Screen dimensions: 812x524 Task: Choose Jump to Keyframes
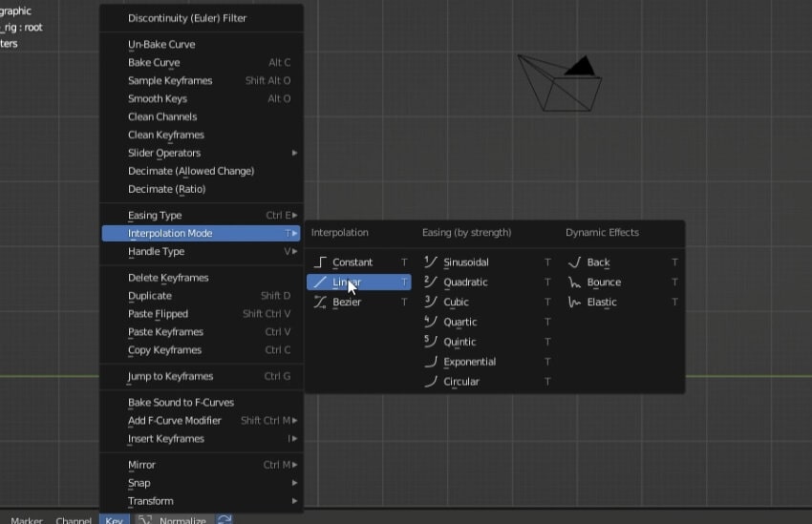pyautogui.click(x=202, y=377)
